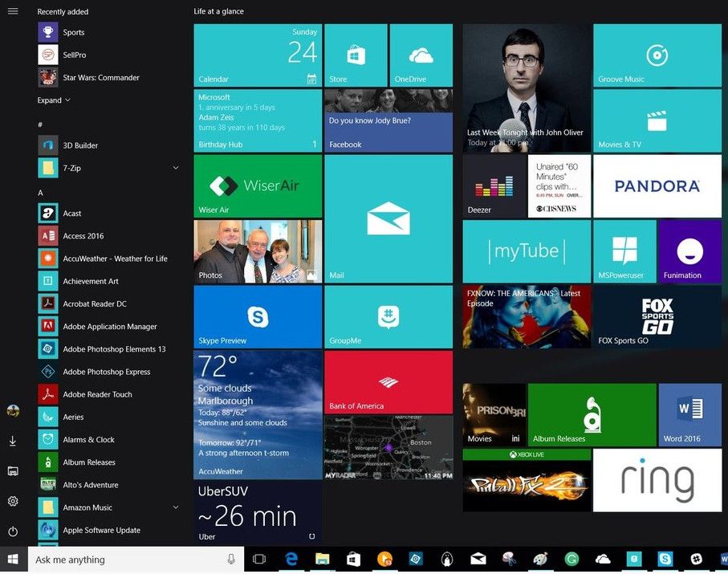Open the Deezer tile
728x574 pixels.
click(494, 186)
